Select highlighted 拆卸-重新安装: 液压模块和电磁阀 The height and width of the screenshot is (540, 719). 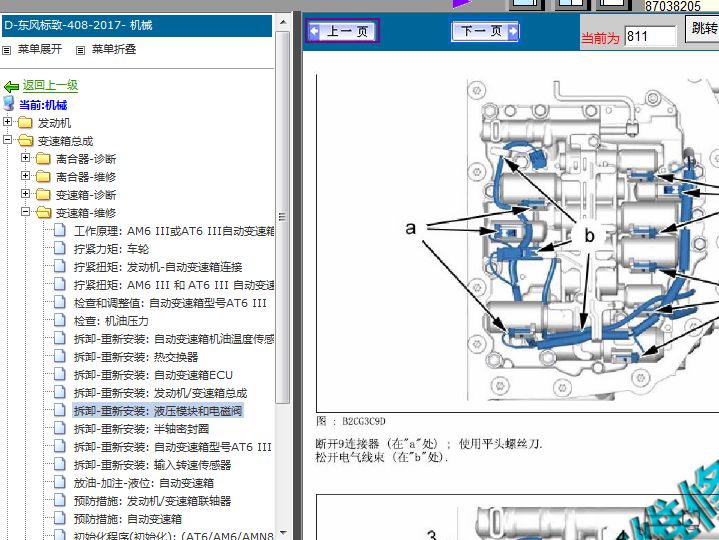[158, 411]
